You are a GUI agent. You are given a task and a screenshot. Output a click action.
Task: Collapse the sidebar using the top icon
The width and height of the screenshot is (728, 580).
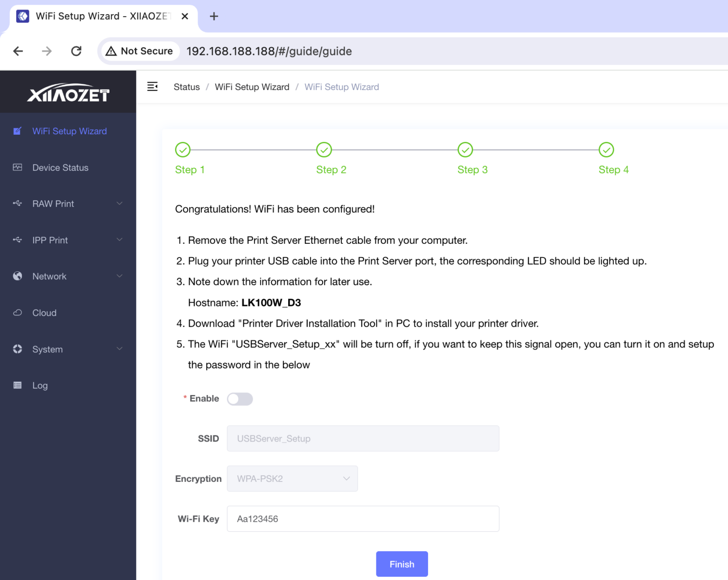[x=152, y=86]
